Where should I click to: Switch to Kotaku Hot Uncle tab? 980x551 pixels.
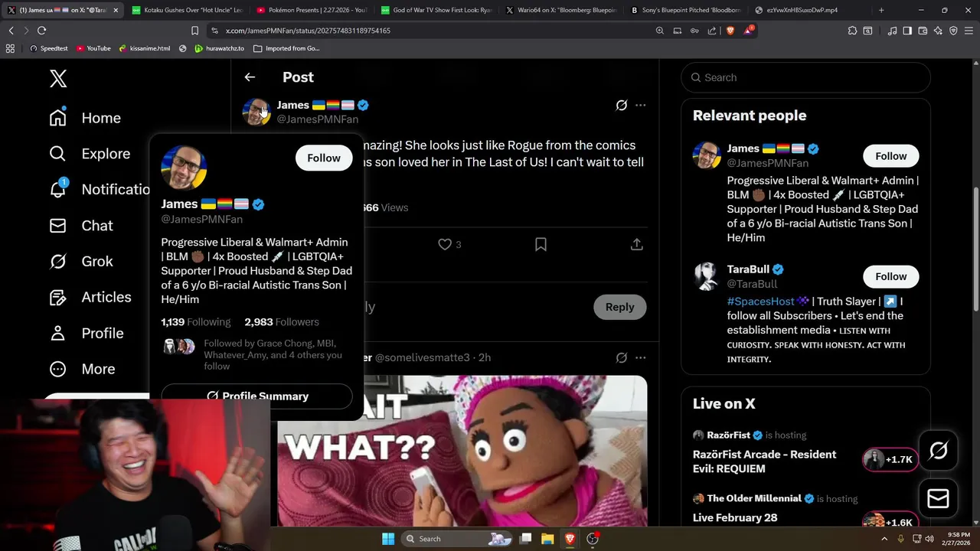tap(187, 10)
